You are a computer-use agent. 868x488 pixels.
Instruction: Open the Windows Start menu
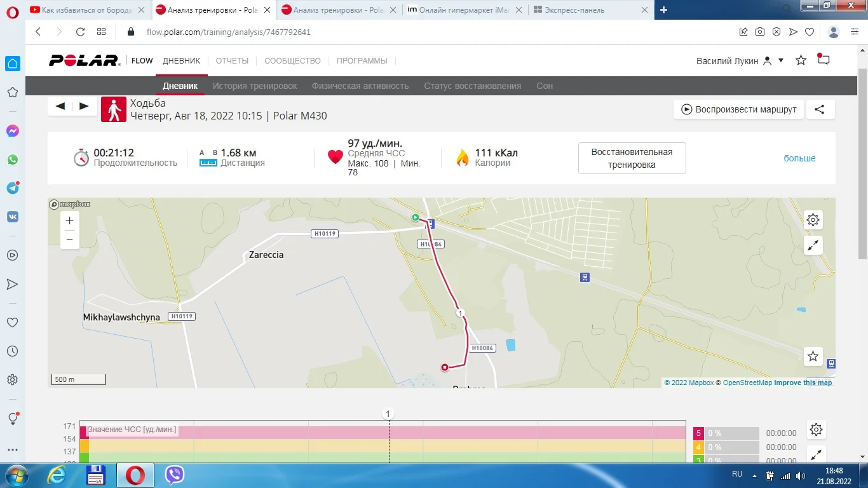pyautogui.click(x=16, y=475)
